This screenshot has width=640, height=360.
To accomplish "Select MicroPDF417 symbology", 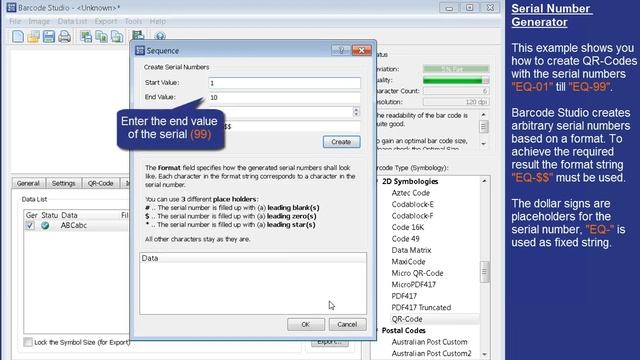I will pos(413,284).
